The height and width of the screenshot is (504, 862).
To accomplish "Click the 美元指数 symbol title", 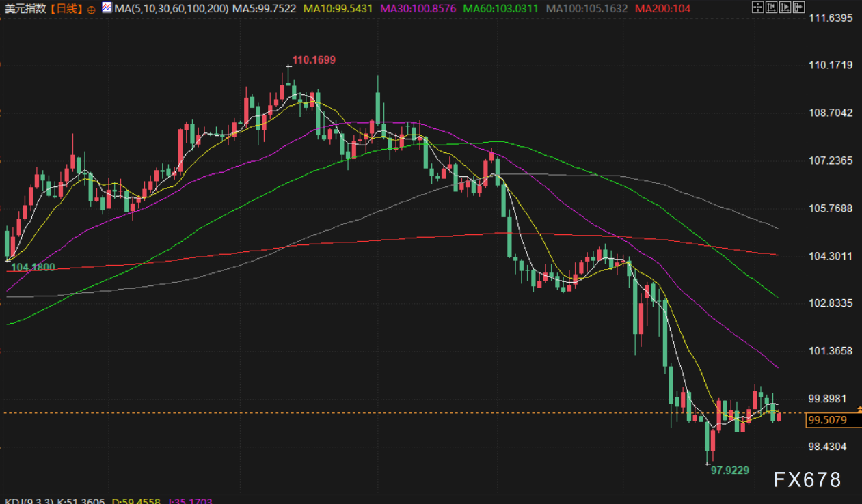I will point(25,9).
